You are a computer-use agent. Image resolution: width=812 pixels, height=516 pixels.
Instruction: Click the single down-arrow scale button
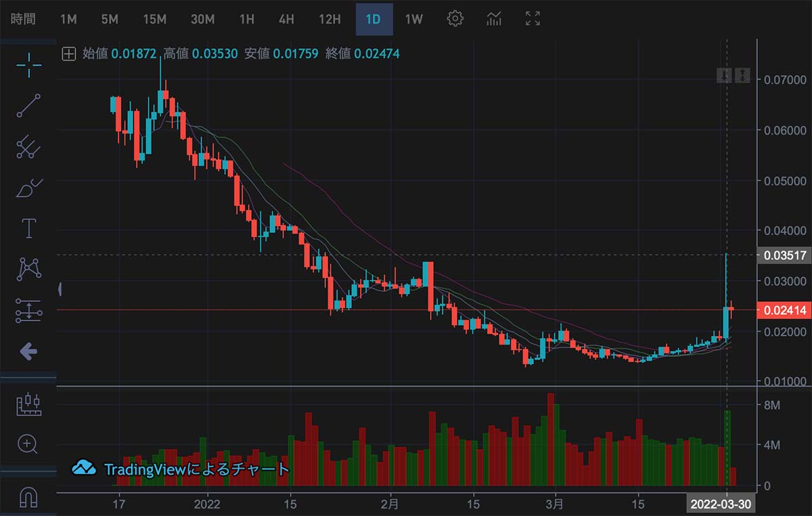[724, 75]
